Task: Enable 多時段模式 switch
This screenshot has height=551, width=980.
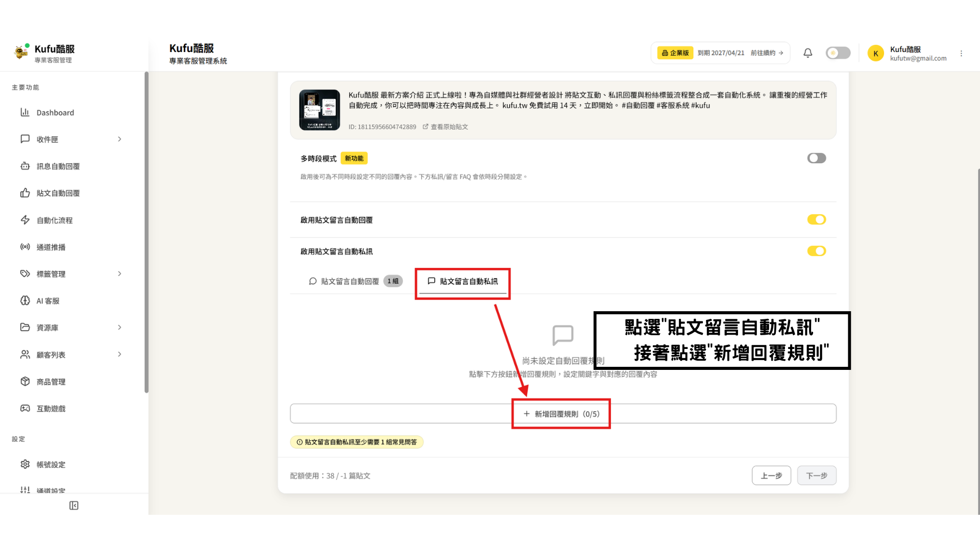Action: (x=816, y=158)
